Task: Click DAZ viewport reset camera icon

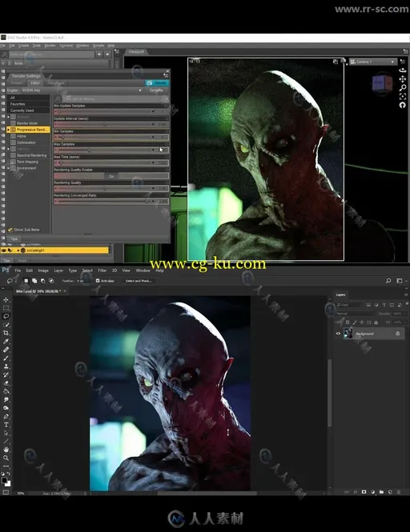Action: click(x=403, y=105)
